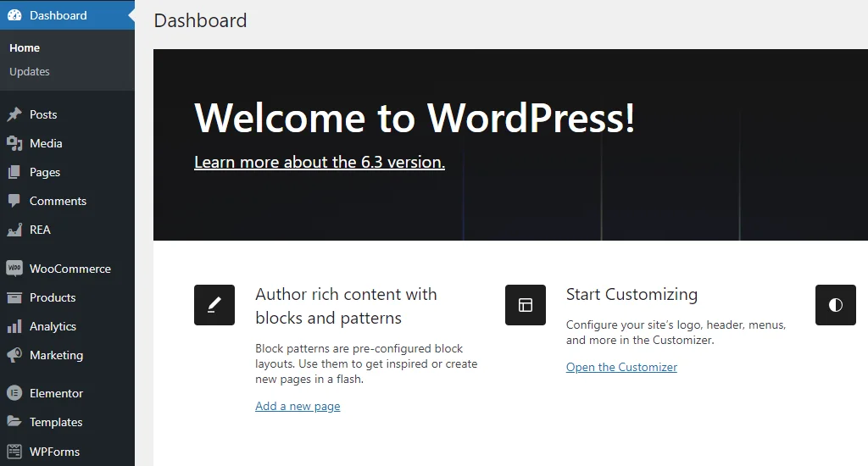Open the Marketing menu
The width and height of the screenshot is (868, 466).
click(67, 355)
